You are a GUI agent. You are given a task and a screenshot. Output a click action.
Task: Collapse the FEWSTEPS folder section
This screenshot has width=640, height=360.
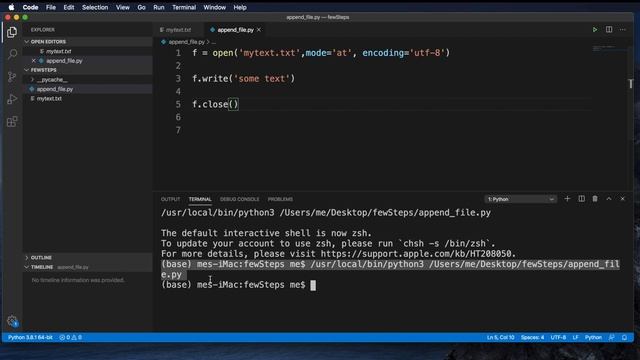[27, 70]
